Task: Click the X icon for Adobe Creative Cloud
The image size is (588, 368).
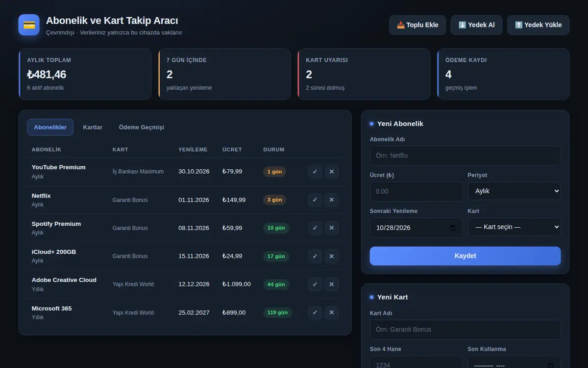Action: pyautogui.click(x=332, y=284)
